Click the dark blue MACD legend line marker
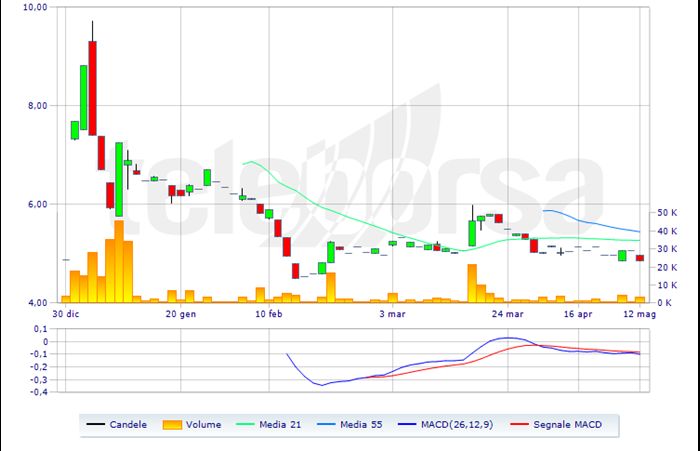This screenshot has height=451, width=700. coord(407,424)
